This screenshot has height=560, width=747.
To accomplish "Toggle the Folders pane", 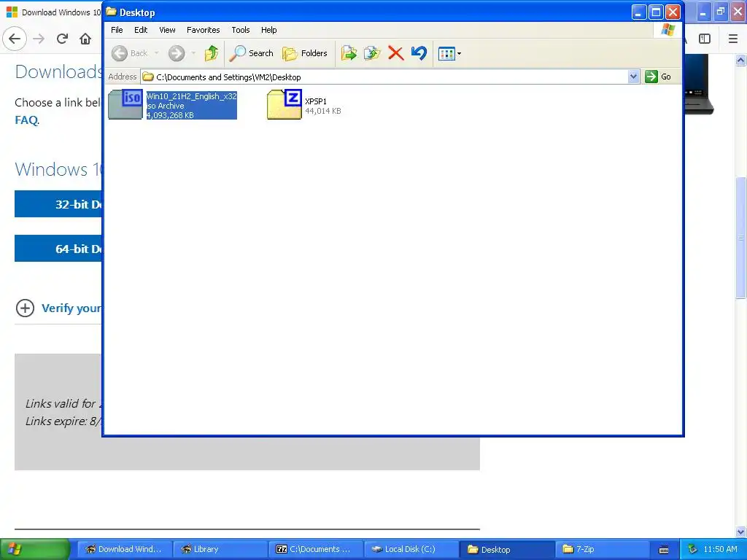I will point(305,53).
